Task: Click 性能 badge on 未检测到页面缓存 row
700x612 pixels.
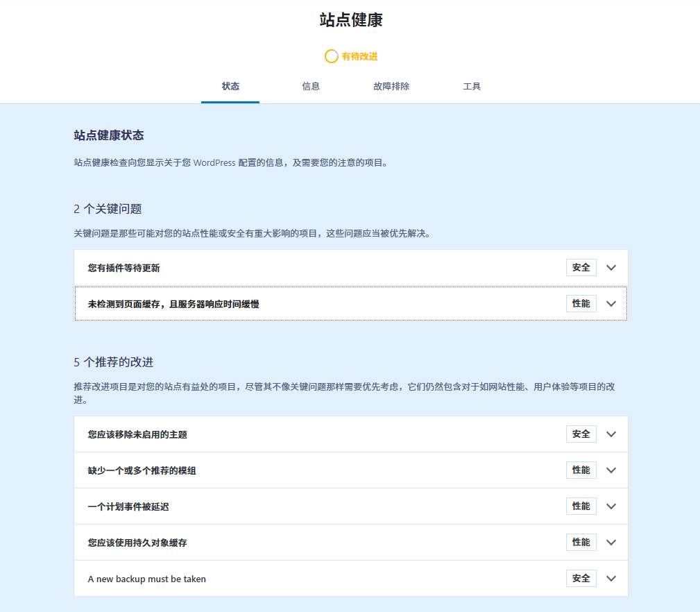Action: coord(581,304)
